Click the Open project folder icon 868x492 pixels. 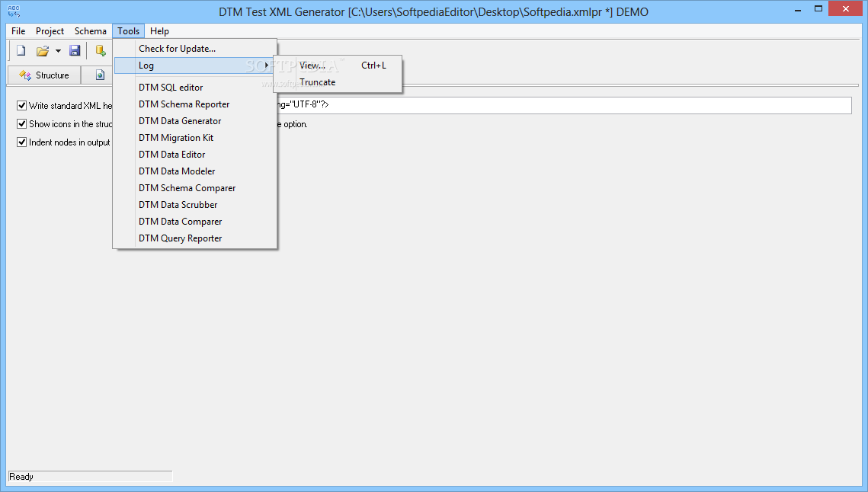point(43,51)
